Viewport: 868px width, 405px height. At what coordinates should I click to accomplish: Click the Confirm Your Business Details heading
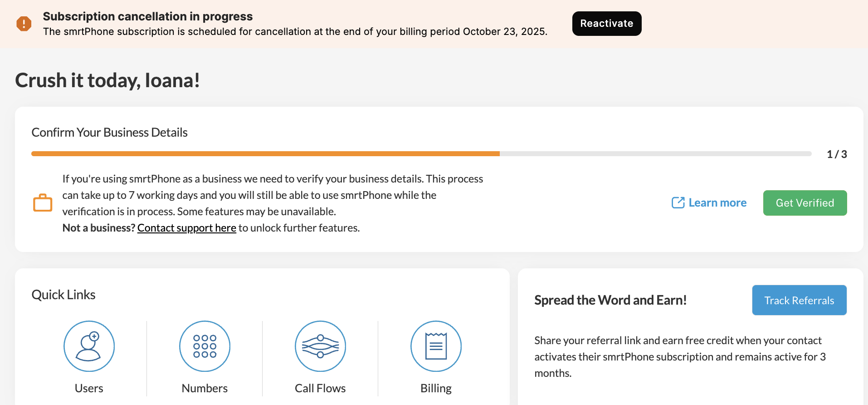click(109, 133)
